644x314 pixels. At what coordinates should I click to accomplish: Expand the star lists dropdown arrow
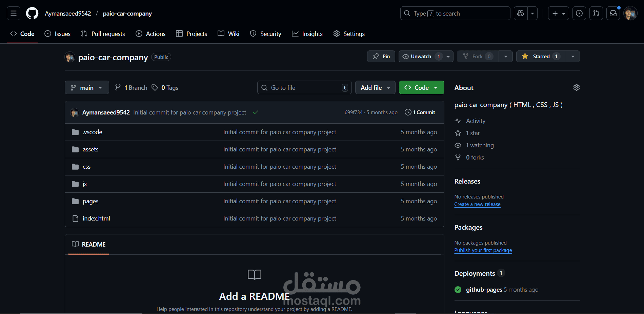click(x=573, y=57)
